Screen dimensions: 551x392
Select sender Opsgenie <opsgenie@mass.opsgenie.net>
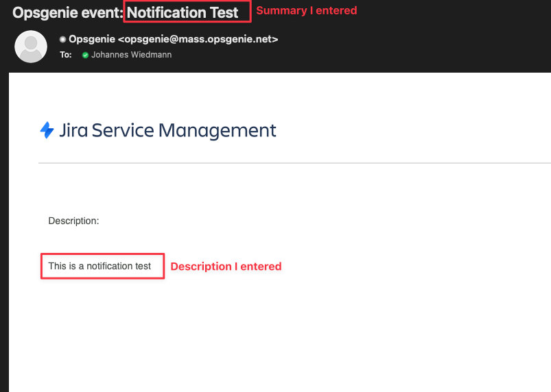(x=173, y=39)
